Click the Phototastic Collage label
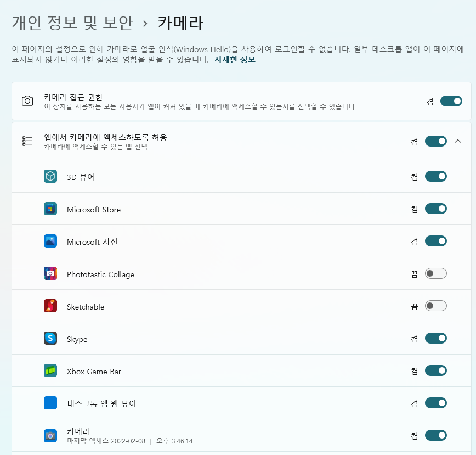The image size is (476, 455). point(100,274)
